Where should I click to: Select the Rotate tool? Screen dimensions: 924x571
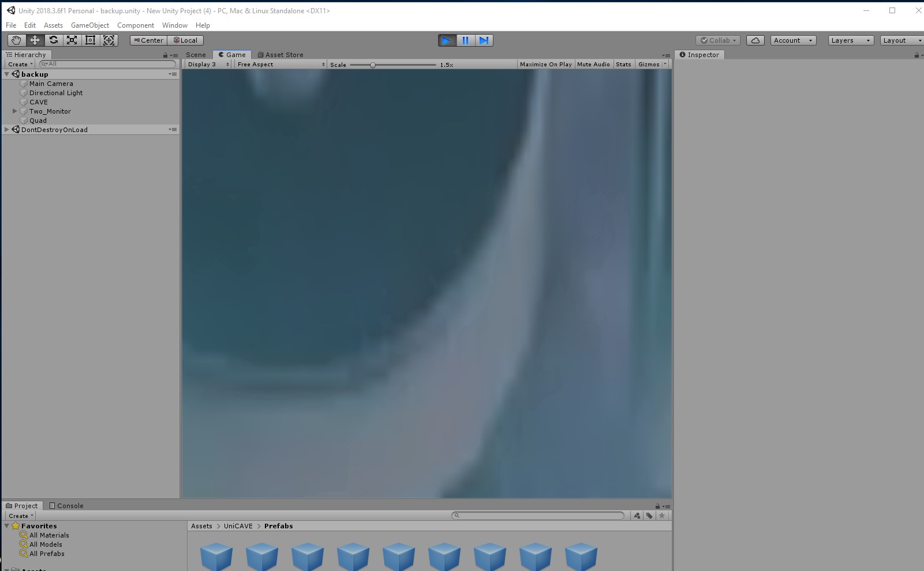coord(54,40)
